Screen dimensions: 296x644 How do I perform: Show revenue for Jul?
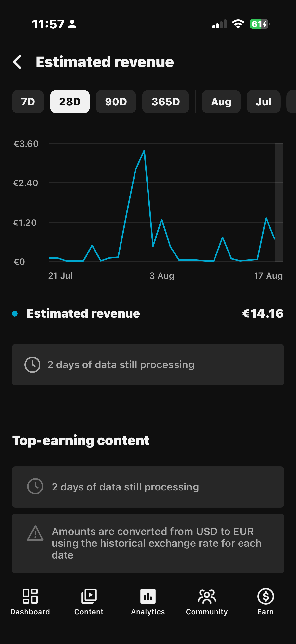(264, 102)
